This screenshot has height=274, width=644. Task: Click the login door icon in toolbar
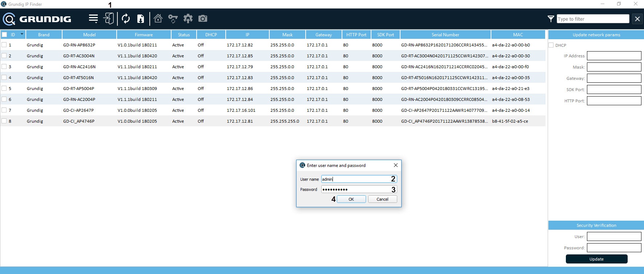(x=109, y=19)
